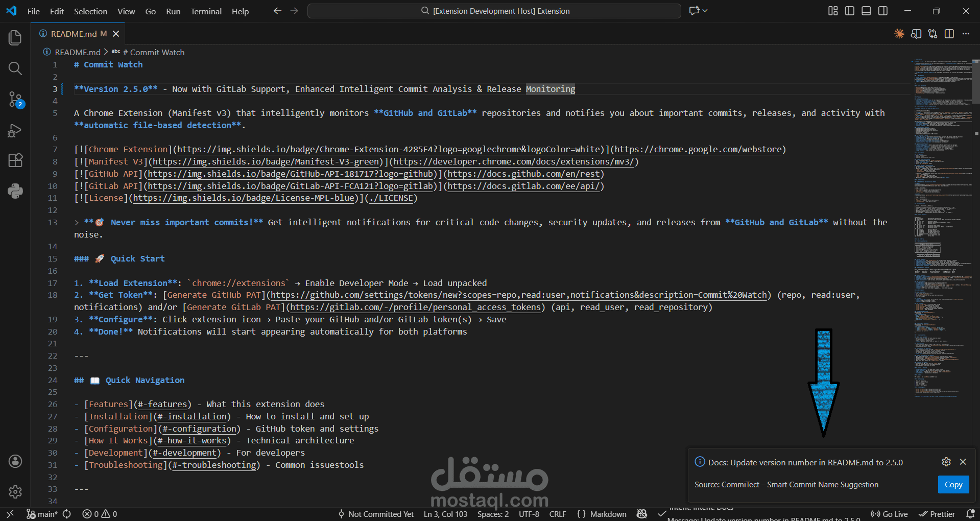980x521 pixels.
Task: Open the chat dropdown arrow in the title bar
Action: tap(705, 11)
